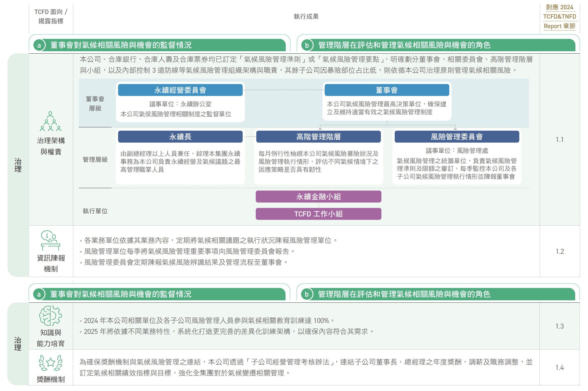The image size is (588, 391).
Task: Click the upper 管理階層在評估和管理氣候相關風險與機會的角色 banner
Action: click(438, 45)
